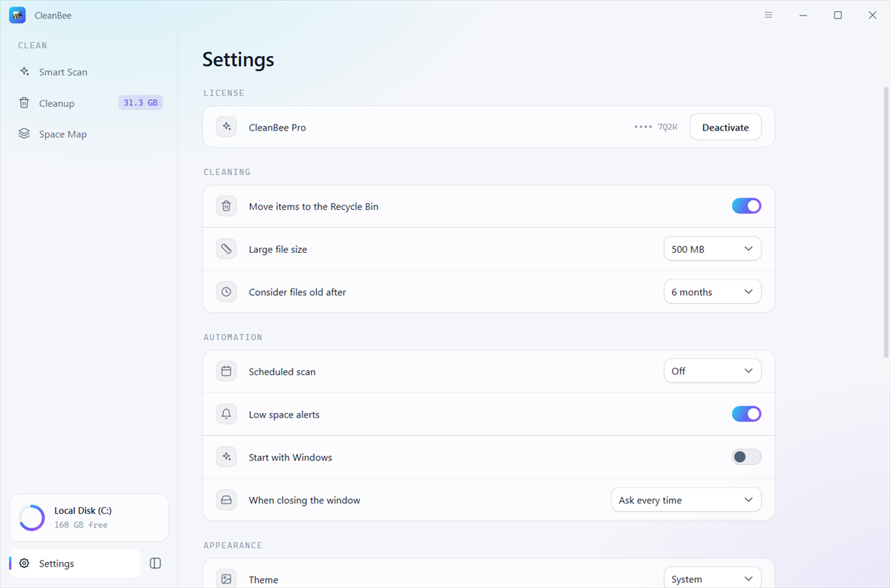This screenshot has height=588, width=890.
Task: Click the When closing the window label
Action: coord(304,501)
